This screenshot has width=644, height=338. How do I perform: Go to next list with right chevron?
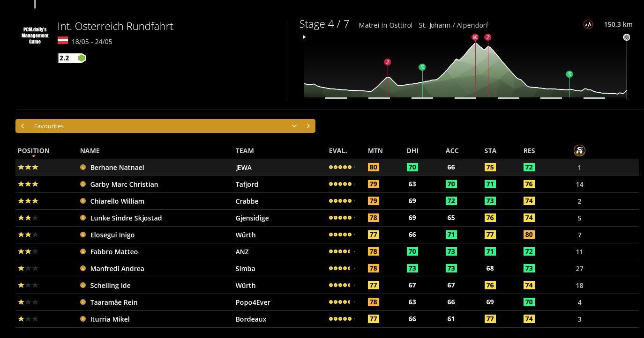[x=308, y=126]
